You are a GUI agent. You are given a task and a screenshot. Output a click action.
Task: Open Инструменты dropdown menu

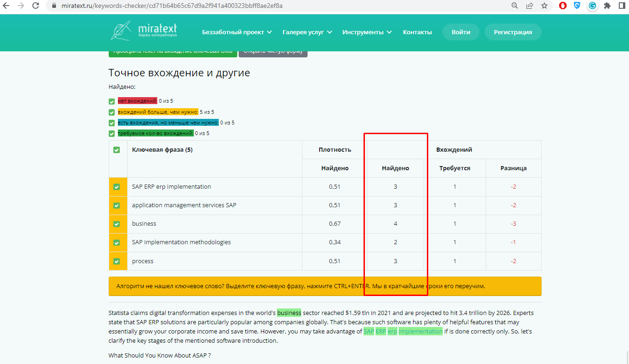[x=367, y=32]
